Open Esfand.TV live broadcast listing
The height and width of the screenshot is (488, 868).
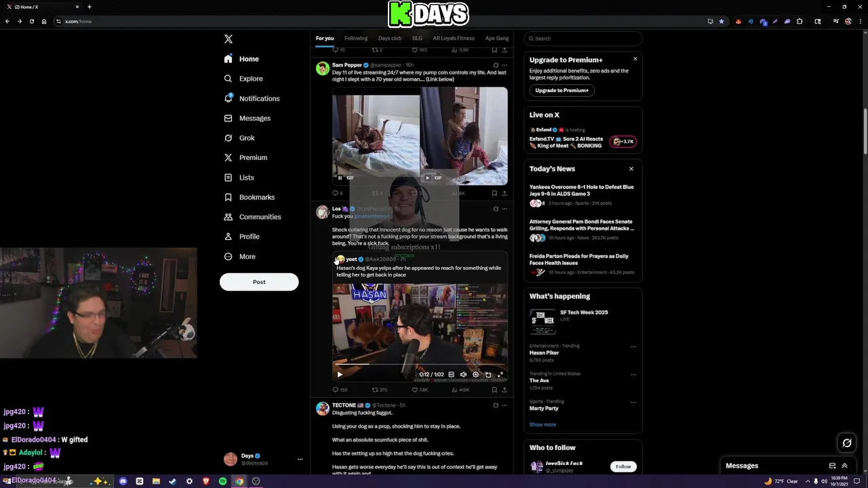[x=583, y=138]
